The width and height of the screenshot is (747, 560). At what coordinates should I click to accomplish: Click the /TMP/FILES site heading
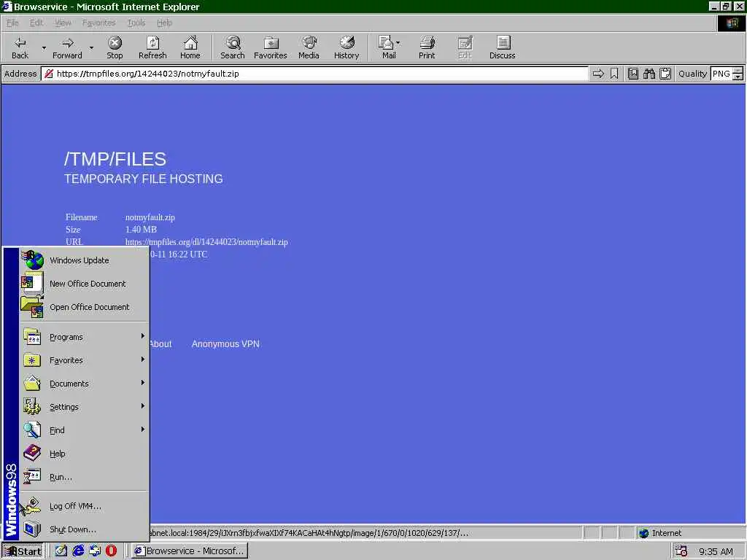click(115, 159)
